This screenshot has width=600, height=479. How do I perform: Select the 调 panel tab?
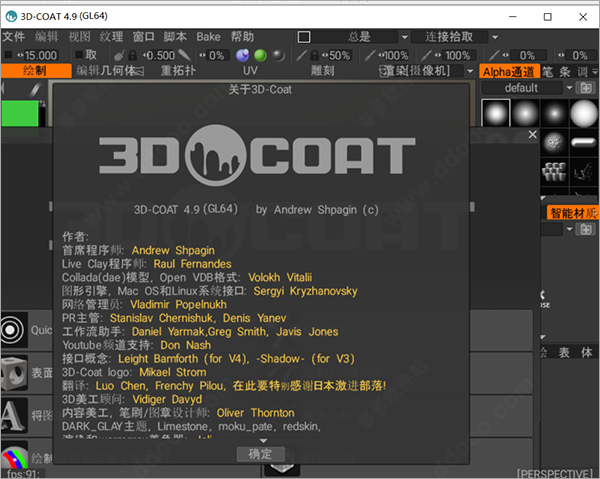582,72
